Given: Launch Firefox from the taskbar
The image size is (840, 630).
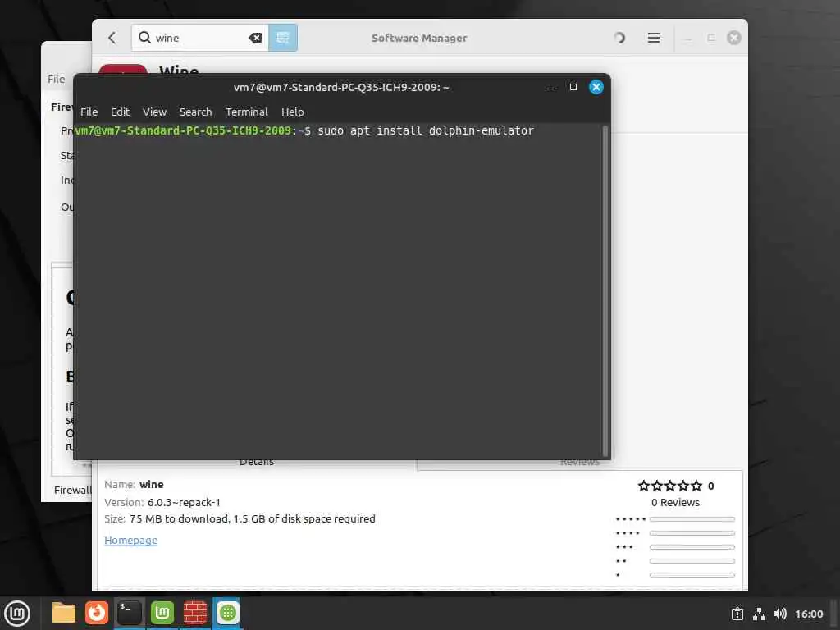Looking at the screenshot, I should 97,613.
